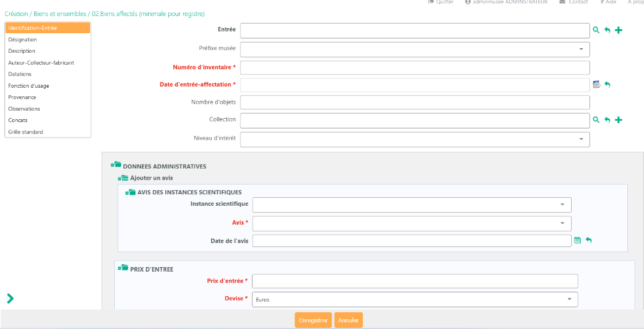Screen dimensions: 644x329
Task: Click the Annuler button
Action: point(348,320)
